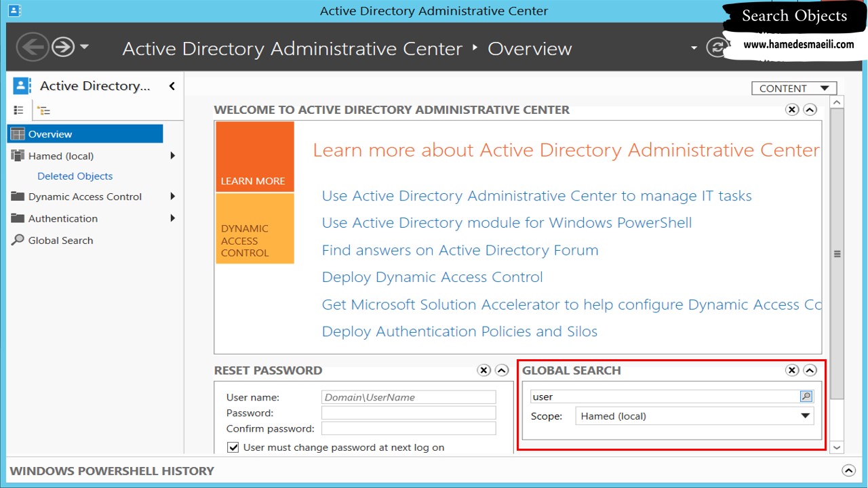Click the Password input field

(409, 413)
